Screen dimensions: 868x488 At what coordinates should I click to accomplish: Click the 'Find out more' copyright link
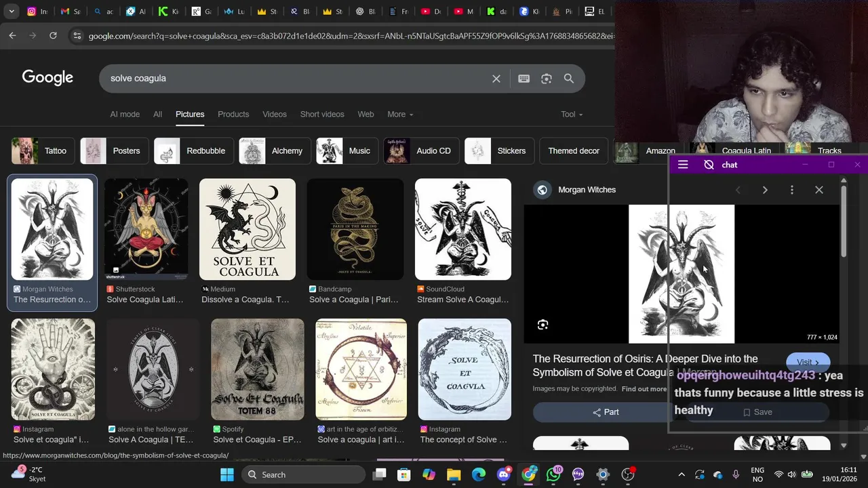coord(644,389)
